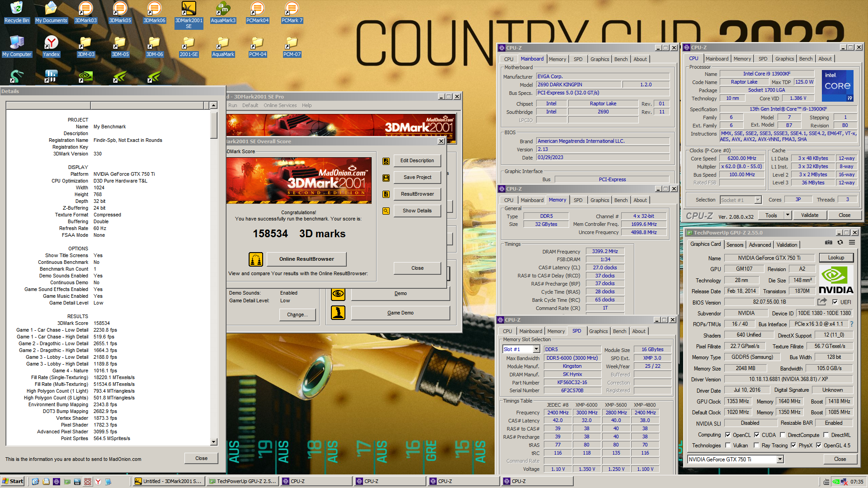
Task: Switch to Untitled - 3DMark2001 taskbar item
Action: (169, 482)
